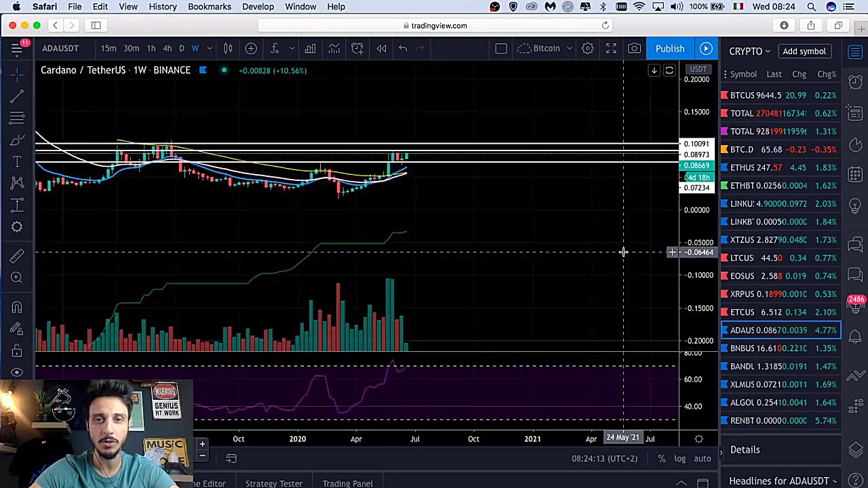Screen dimensions: 868x488
Task: Select the brush drawing tool
Action: [x=17, y=140]
